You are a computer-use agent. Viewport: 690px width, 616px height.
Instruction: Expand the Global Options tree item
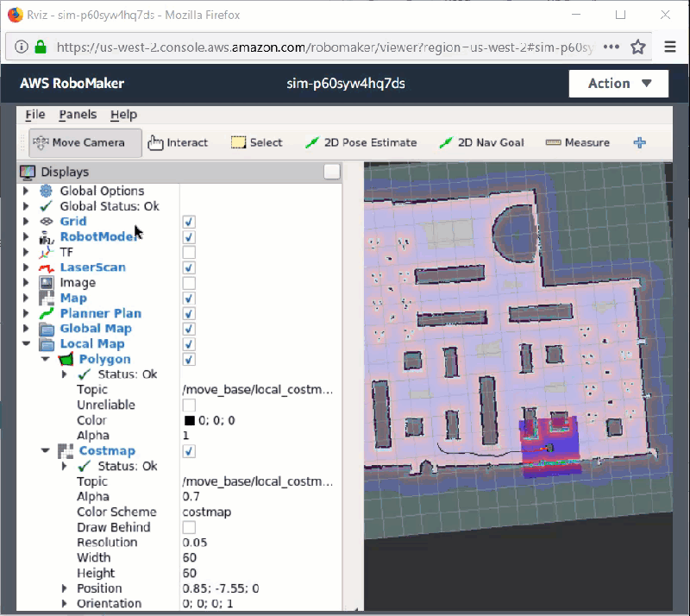(26, 191)
